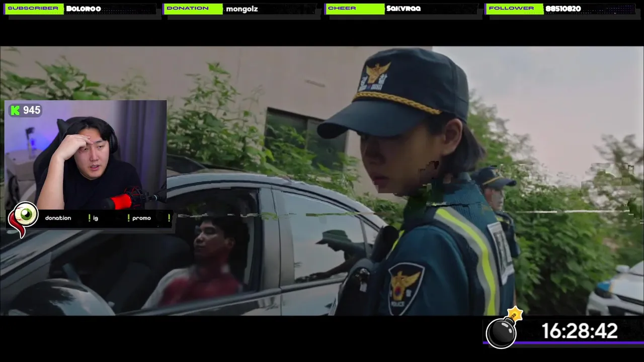Click the webcam overlay of the streamer
Image resolution: width=644 pixels, height=362 pixels.
tap(86, 155)
